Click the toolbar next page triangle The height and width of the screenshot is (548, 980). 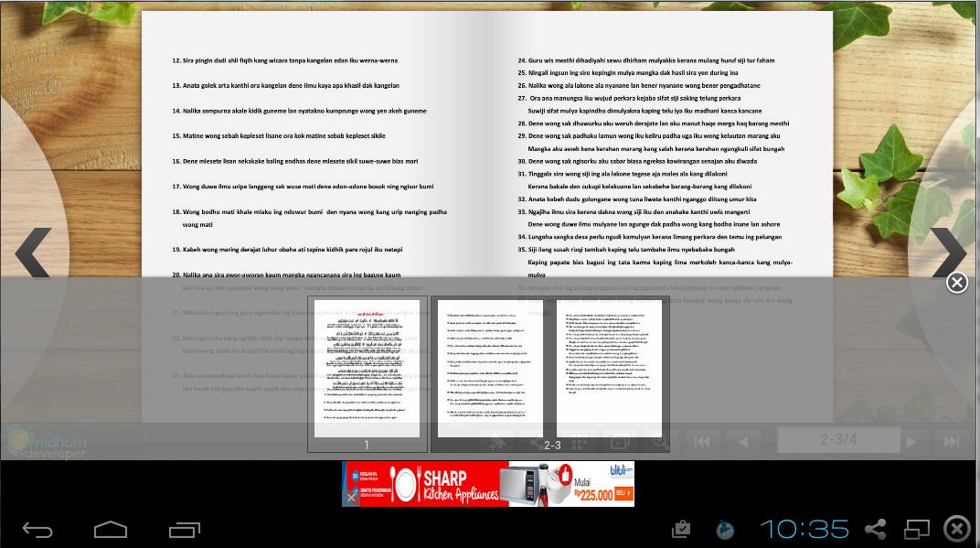coord(911,441)
